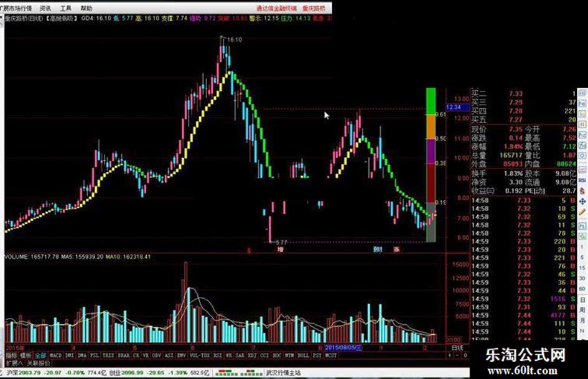The image size is (588, 379).
Task: Switch to the MACD indicator tab
Action: [x=55, y=355]
